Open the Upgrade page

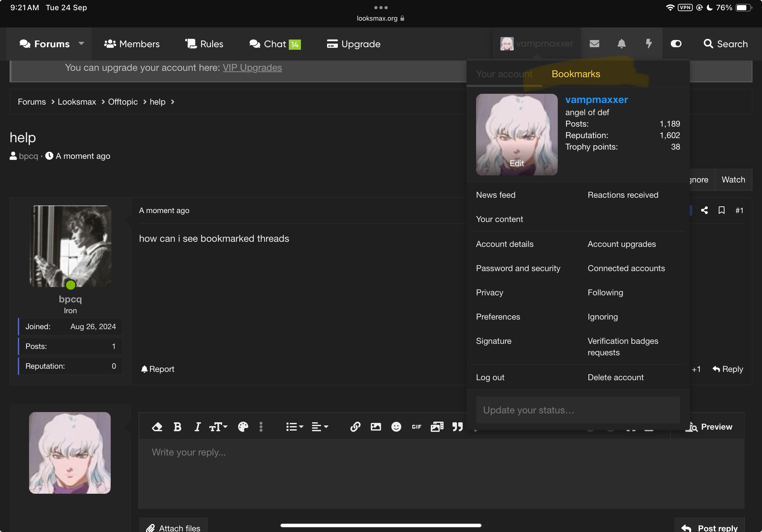pyautogui.click(x=354, y=44)
